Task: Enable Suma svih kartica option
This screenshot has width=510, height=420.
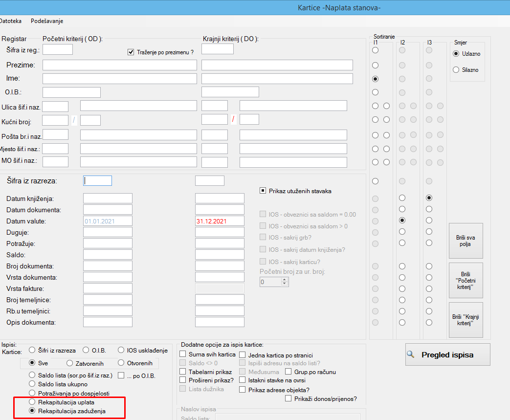Action: click(x=183, y=354)
